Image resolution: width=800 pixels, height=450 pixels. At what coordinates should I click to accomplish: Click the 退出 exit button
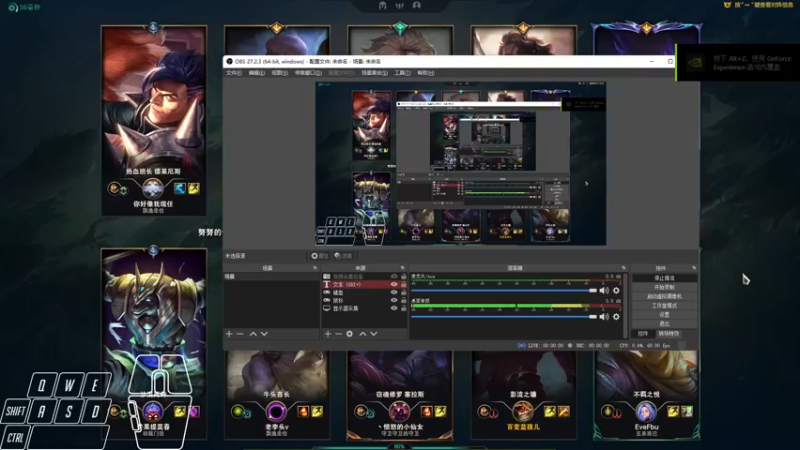coord(664,324)
